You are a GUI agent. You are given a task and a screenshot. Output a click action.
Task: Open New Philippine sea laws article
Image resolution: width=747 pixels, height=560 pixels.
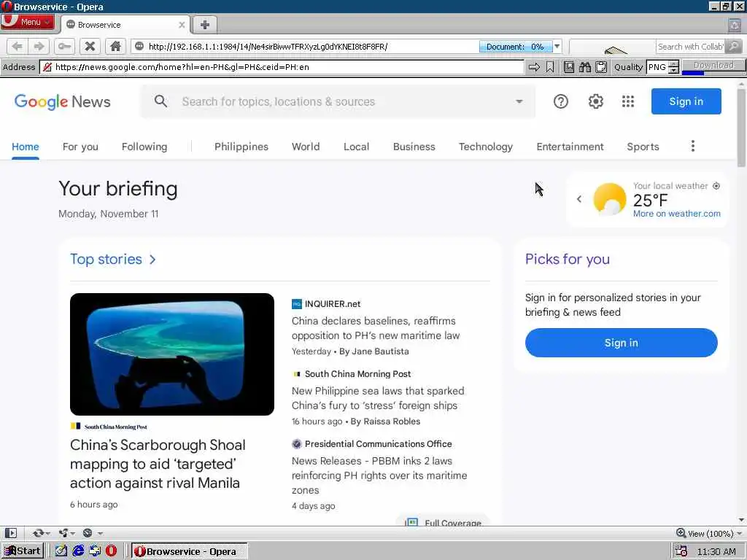coord(378,398)
